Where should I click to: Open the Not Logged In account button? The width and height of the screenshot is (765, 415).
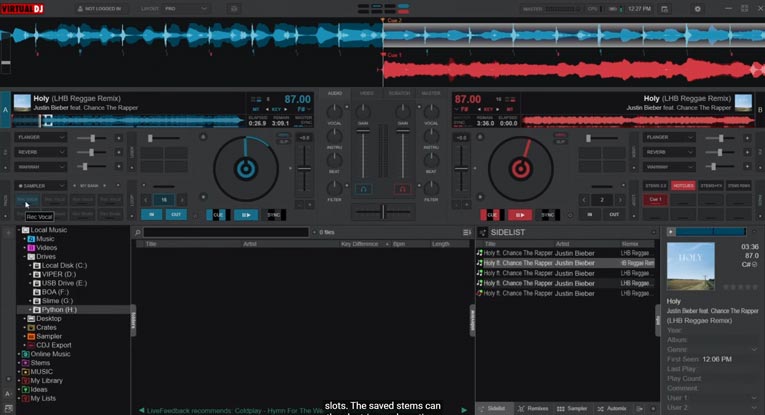click(100, 9)
